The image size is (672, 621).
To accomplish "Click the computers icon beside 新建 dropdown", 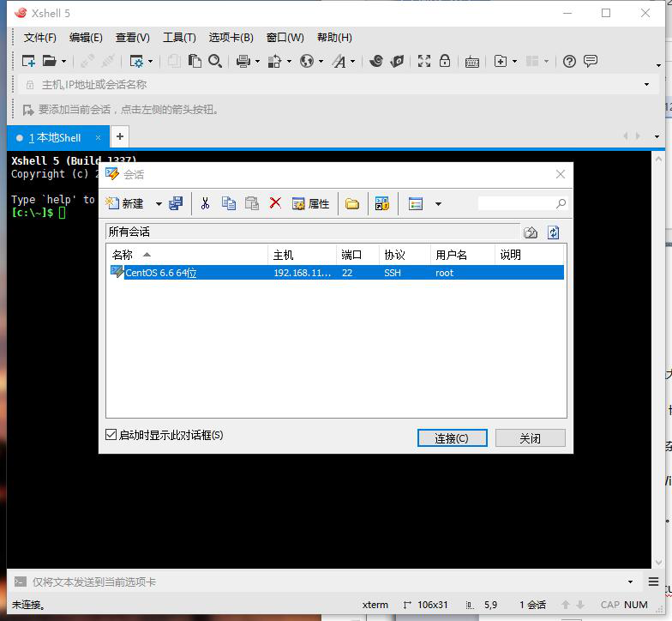I will tap(176, 203).
